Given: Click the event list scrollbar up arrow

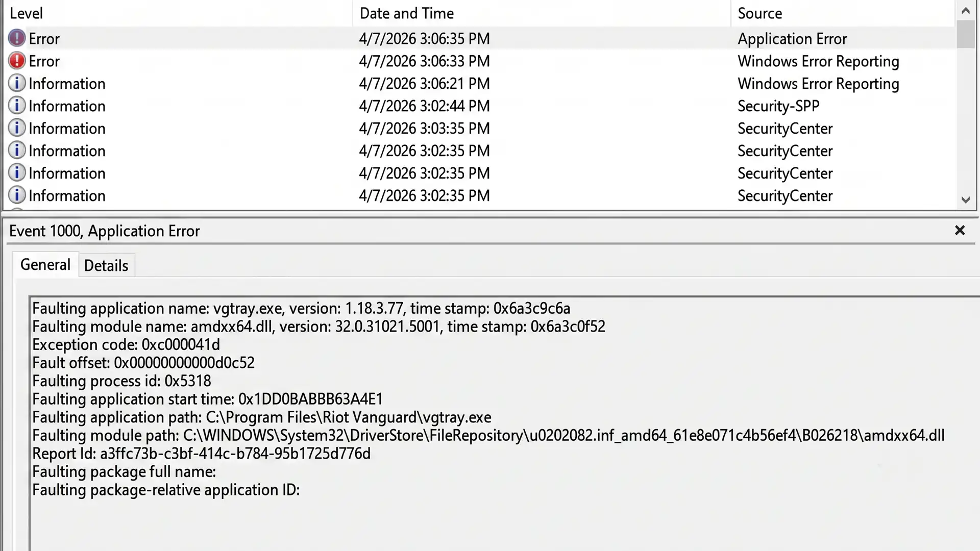Looking at the screenshot, I should [965, 11].
